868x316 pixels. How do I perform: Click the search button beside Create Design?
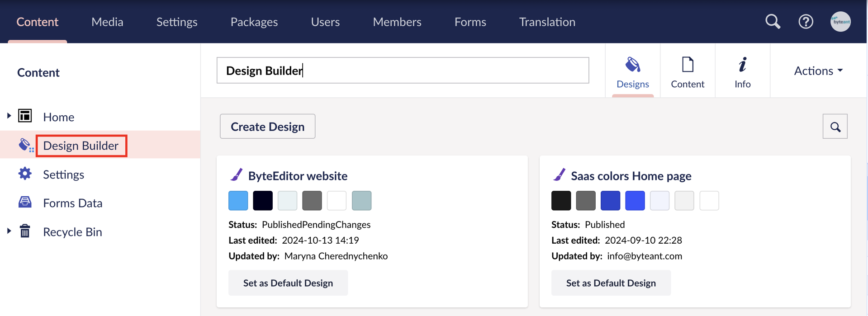coord(835,127)
